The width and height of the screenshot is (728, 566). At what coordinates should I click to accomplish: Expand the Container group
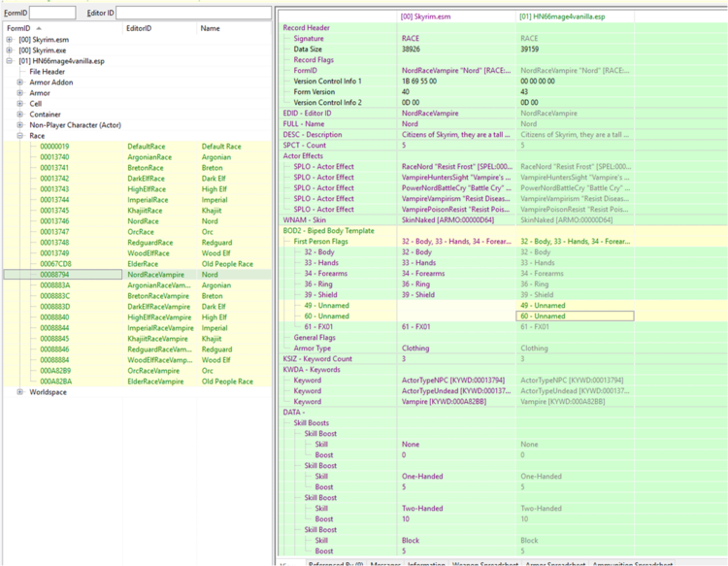coord(20,115)
